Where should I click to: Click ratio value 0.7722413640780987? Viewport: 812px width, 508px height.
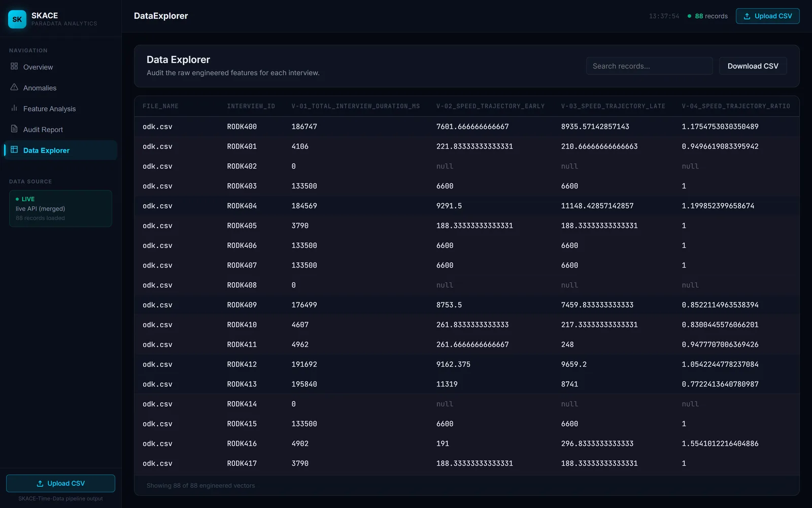coord(720,384)
